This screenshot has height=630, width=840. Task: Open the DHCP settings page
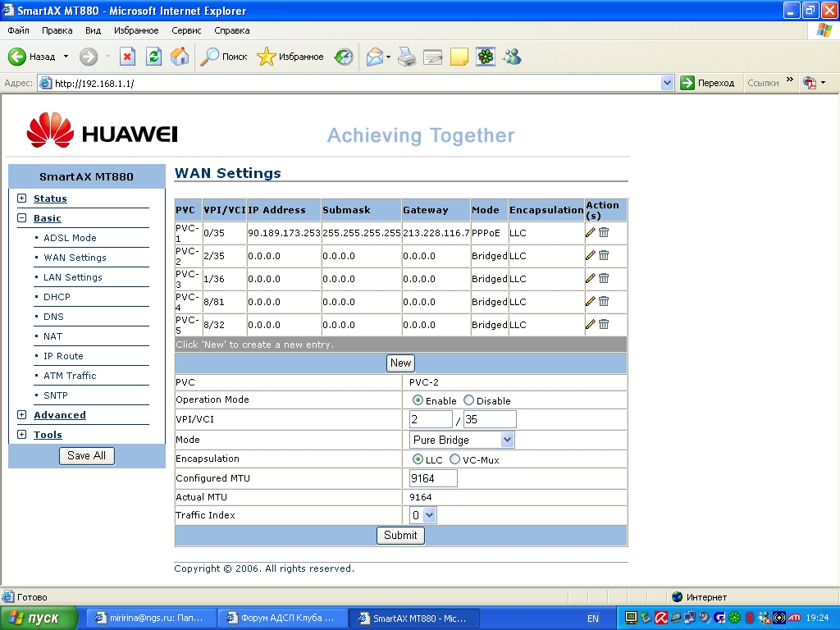coord(57,297)
